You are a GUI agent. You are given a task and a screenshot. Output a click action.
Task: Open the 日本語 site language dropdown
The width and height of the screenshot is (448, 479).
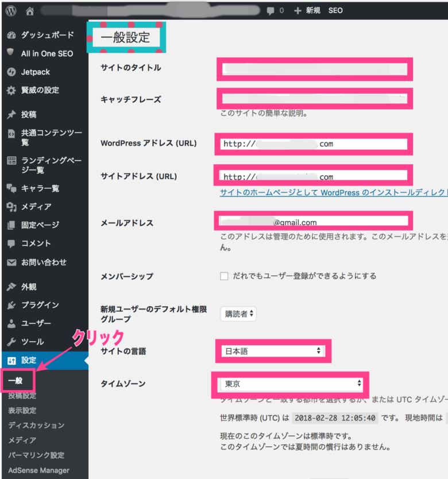pyautogui.click(x=273, y=351)
